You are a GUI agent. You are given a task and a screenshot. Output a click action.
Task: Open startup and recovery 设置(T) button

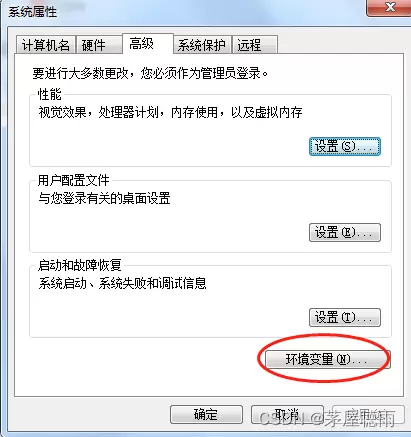(x=345, y=317)
